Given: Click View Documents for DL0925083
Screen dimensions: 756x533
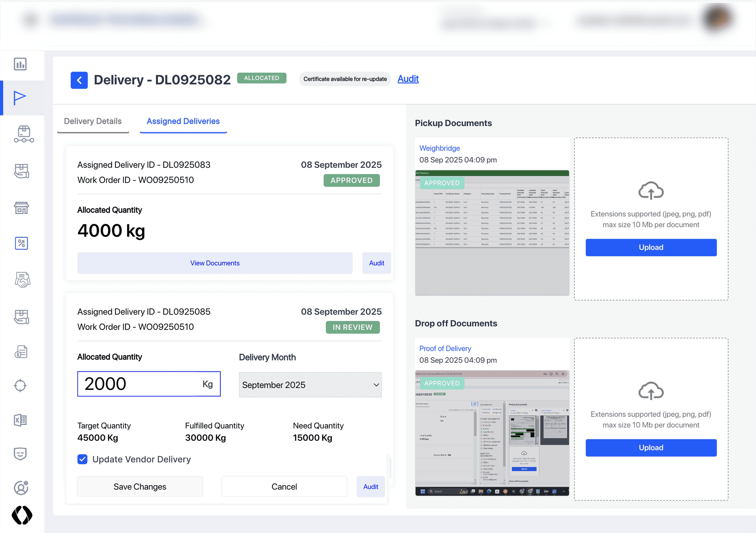Looking at the screenshot, I should click(x=215, y=263).
